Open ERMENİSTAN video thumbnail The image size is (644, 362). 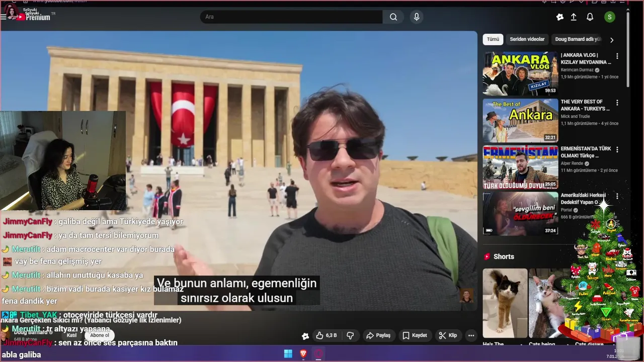click(x=520, y=167)
